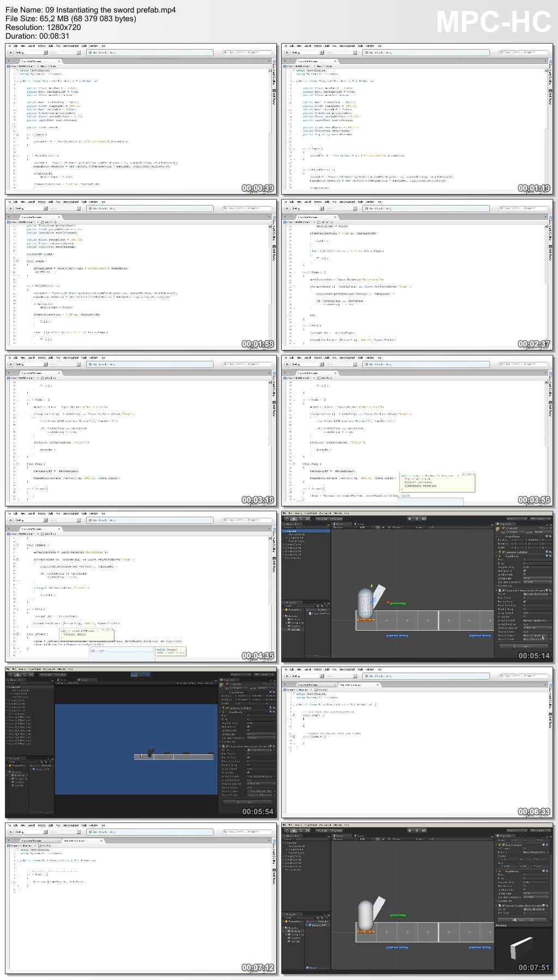This screenshot has height=980, width=558.
Task: Select the 00:03:13 video thumbnail
Action: (141, 431)
